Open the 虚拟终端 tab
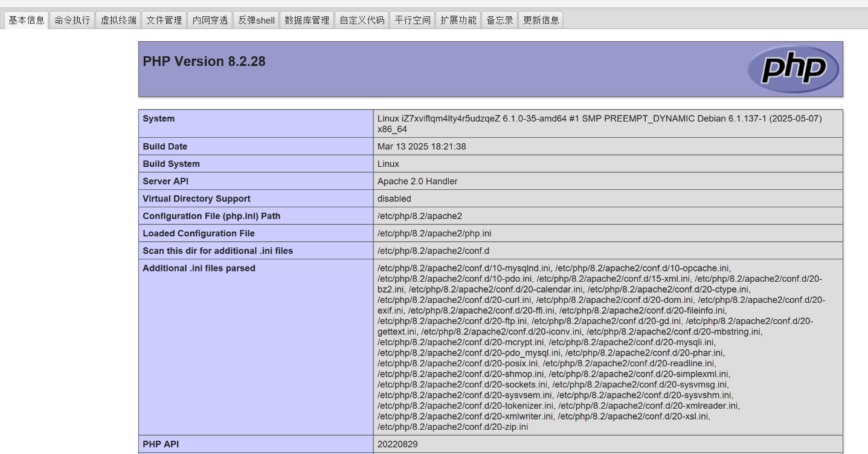The image size is (868, 454). [x=118, y=20]
